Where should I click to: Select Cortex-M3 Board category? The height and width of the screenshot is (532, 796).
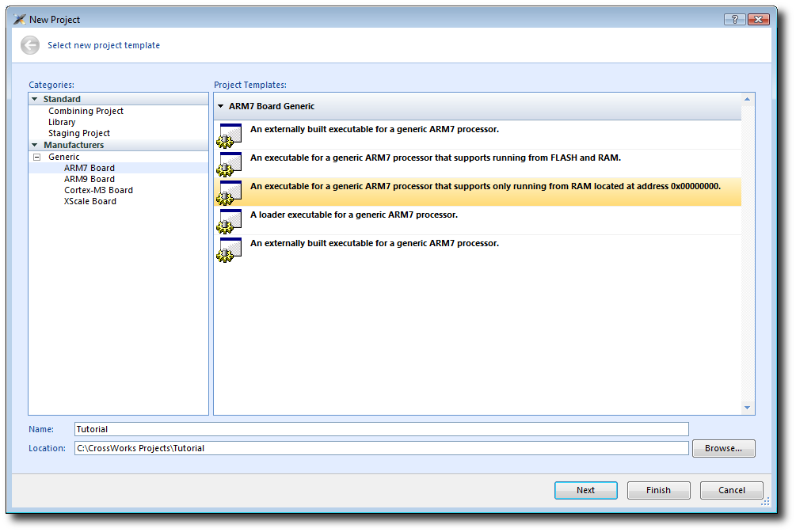(98, 190)
